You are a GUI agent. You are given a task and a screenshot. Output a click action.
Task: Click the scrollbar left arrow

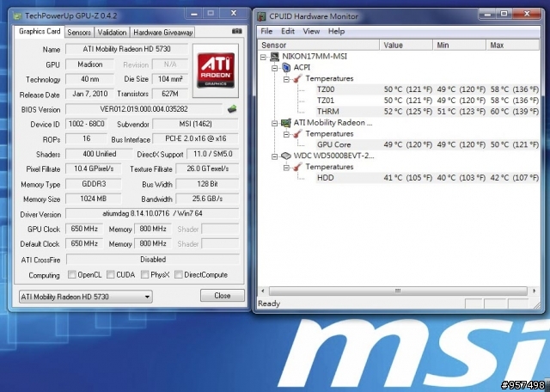263,291
